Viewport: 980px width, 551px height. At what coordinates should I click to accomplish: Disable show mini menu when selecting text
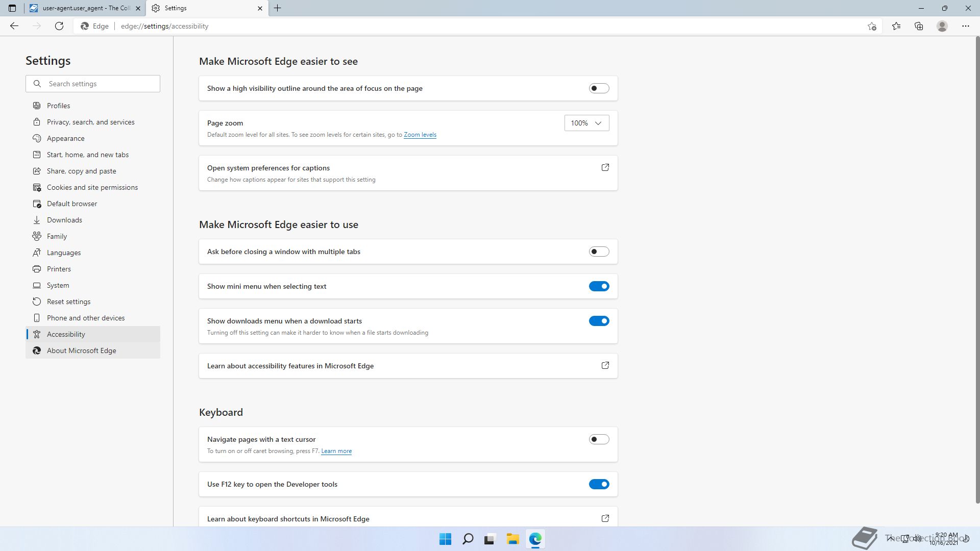[x=599, y=286]
